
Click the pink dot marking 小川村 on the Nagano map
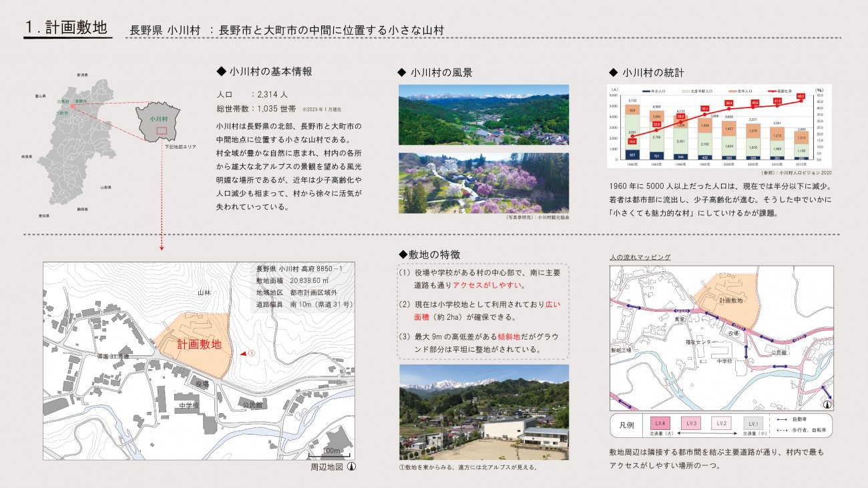[73, 105]
